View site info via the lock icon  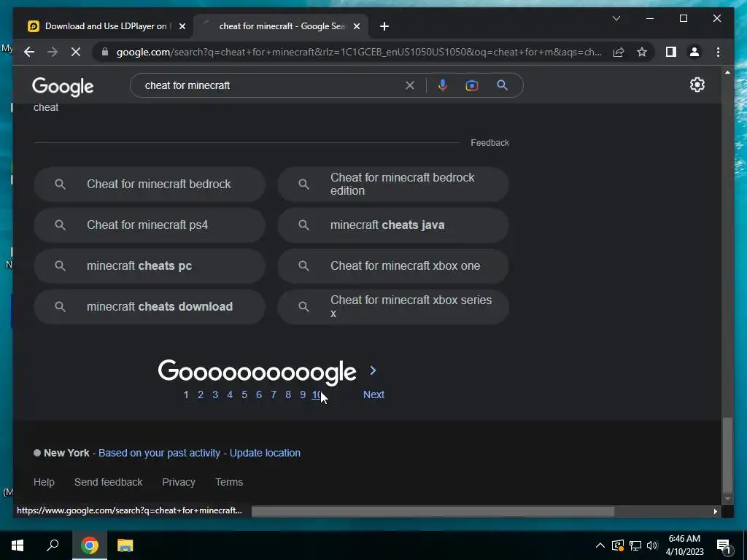(x=105, y=52)
